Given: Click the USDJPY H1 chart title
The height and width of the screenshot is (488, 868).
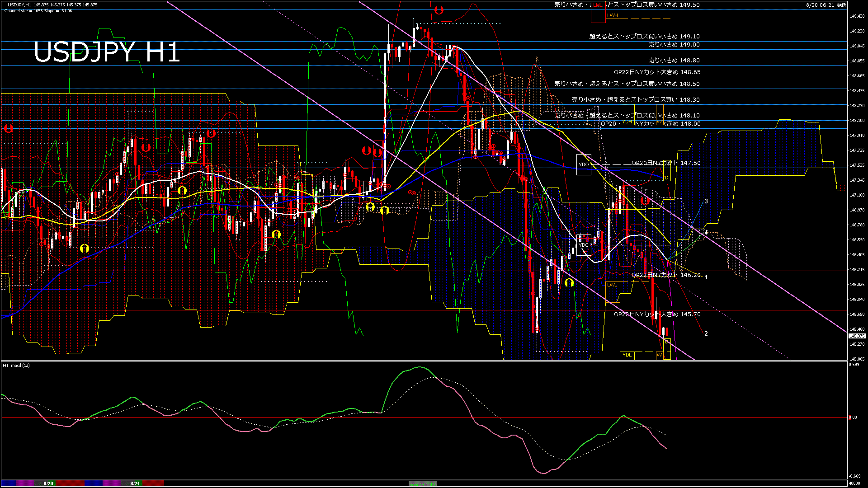Looking at the screenshot, I should click(107, 52).
